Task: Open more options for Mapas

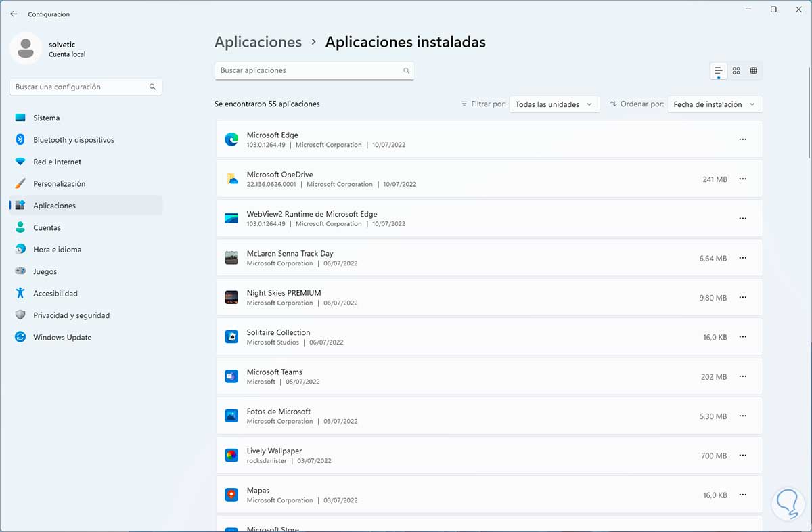Action: (x=742, y=495)
